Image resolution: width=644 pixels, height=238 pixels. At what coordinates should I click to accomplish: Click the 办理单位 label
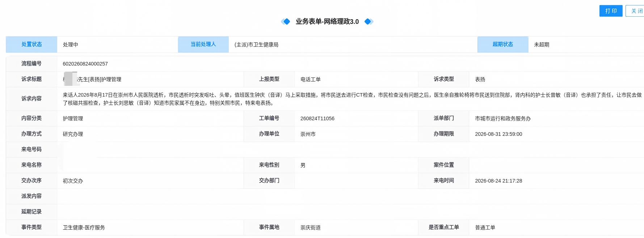269,134
